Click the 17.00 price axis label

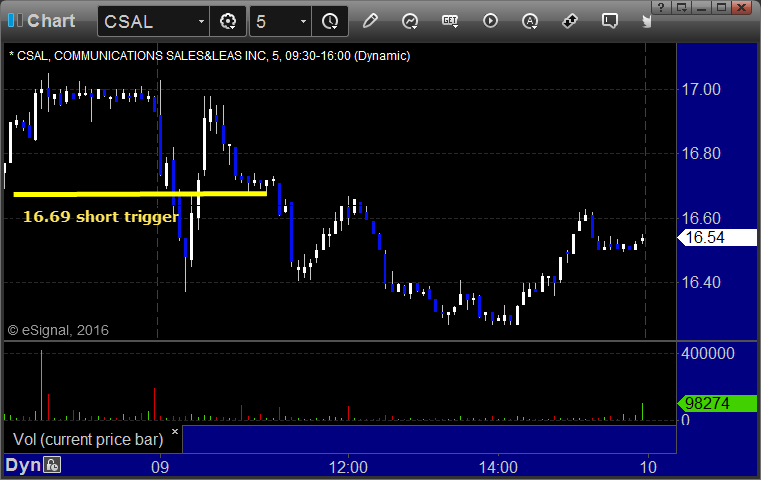coord(701,89)
